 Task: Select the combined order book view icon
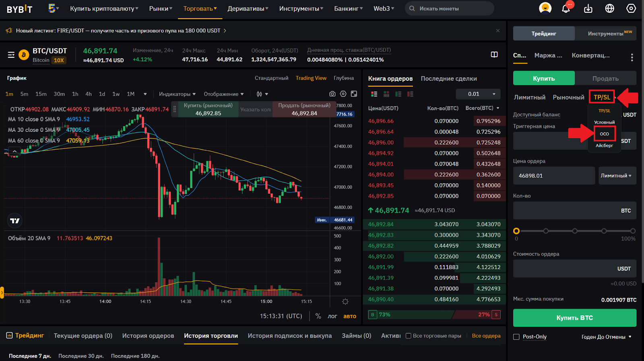[374, 94]
